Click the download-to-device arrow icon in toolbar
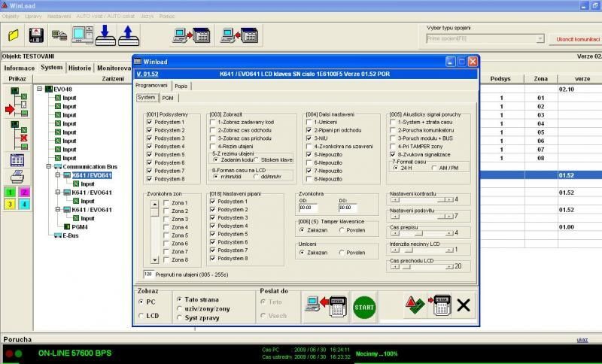Screen dimensions: 602x364 click(x=107, y=35)
